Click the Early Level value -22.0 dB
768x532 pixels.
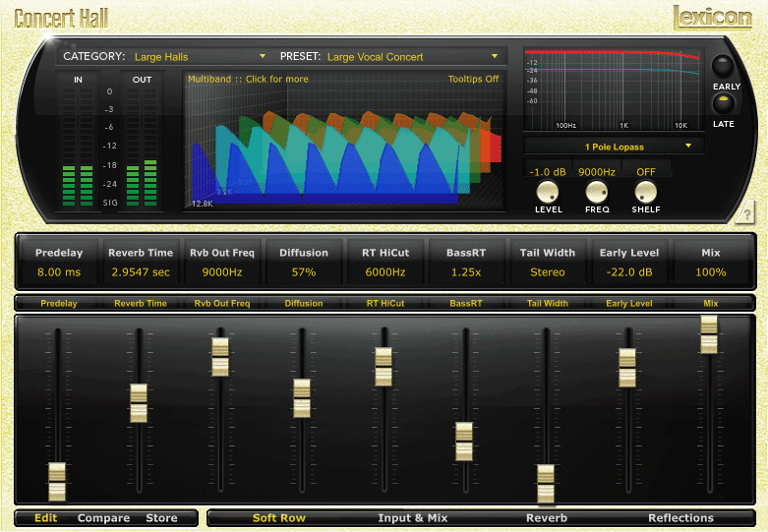coord(629,272)
